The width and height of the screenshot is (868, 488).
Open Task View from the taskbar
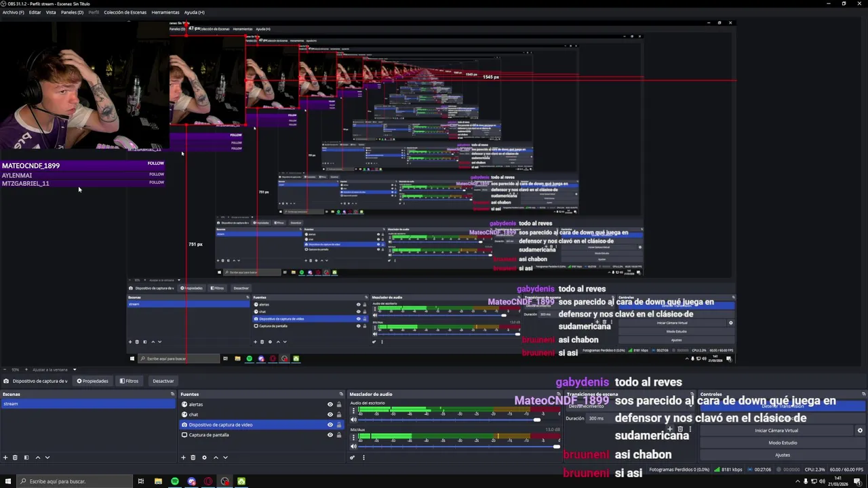coord(140,481)
